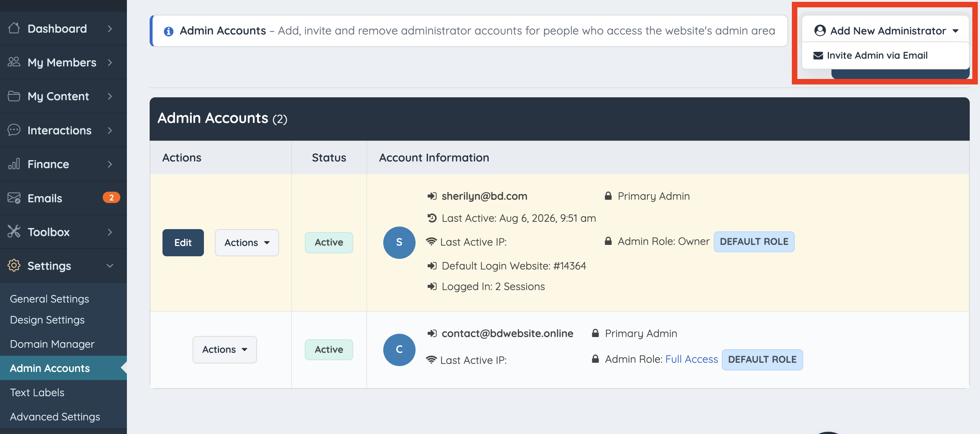This screenshot has height=434, width=980.
Task: Open the Actions dropdown for contact@bdwebsite.online
Action: pos(224,350)
